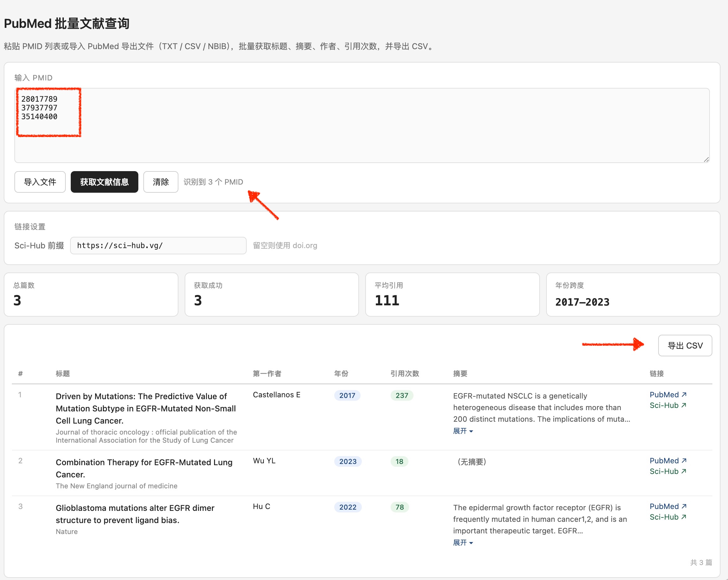Click the 年份 column header
Screen dimensions: 728x580
point(341,374)
